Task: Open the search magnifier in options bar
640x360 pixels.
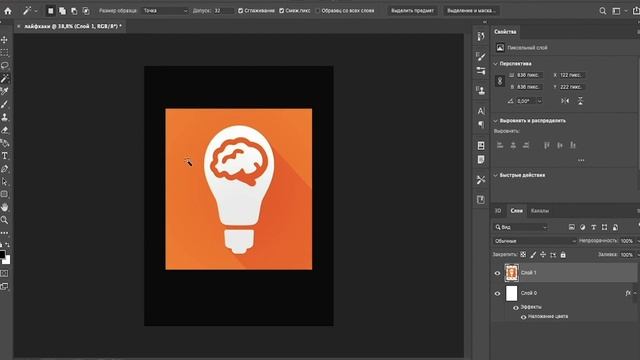Action: (602, 11)
